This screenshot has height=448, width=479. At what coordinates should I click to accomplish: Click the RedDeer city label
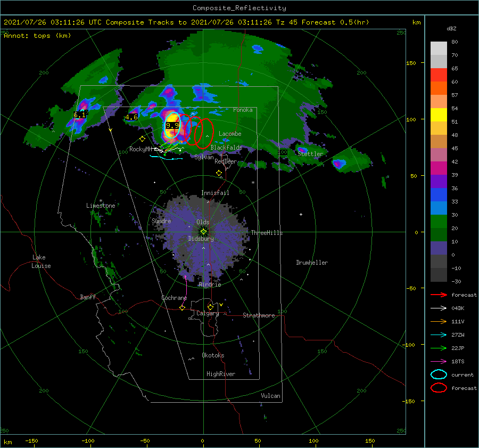point(226,161)
